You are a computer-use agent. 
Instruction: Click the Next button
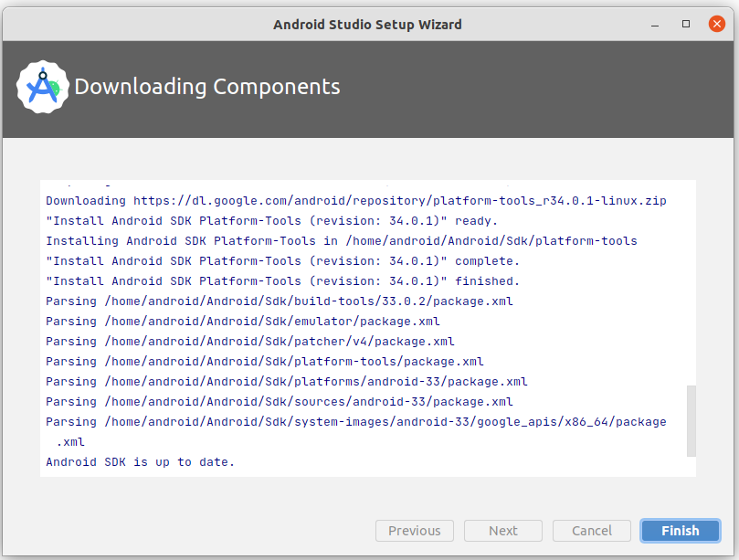[x=503, y=531]
